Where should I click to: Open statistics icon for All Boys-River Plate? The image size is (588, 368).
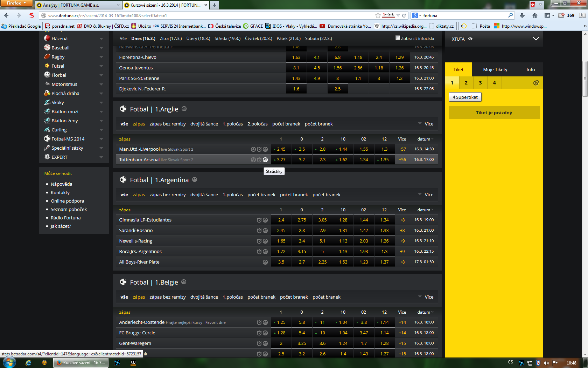(265, 262)
